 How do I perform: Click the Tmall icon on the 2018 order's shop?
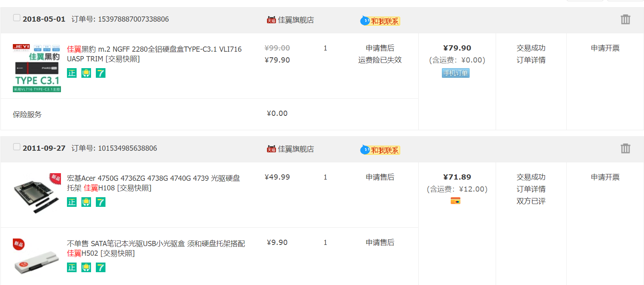click(x=271, y=20)
